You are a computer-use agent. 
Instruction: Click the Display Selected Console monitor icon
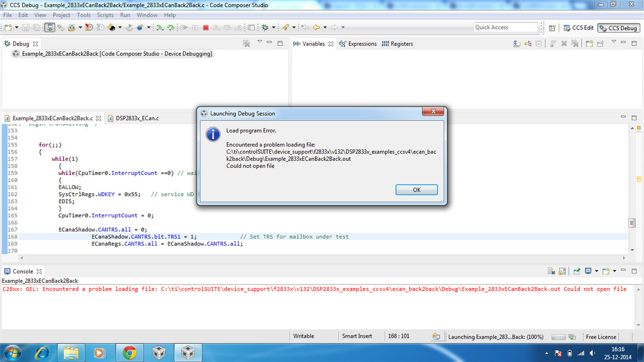588,271
